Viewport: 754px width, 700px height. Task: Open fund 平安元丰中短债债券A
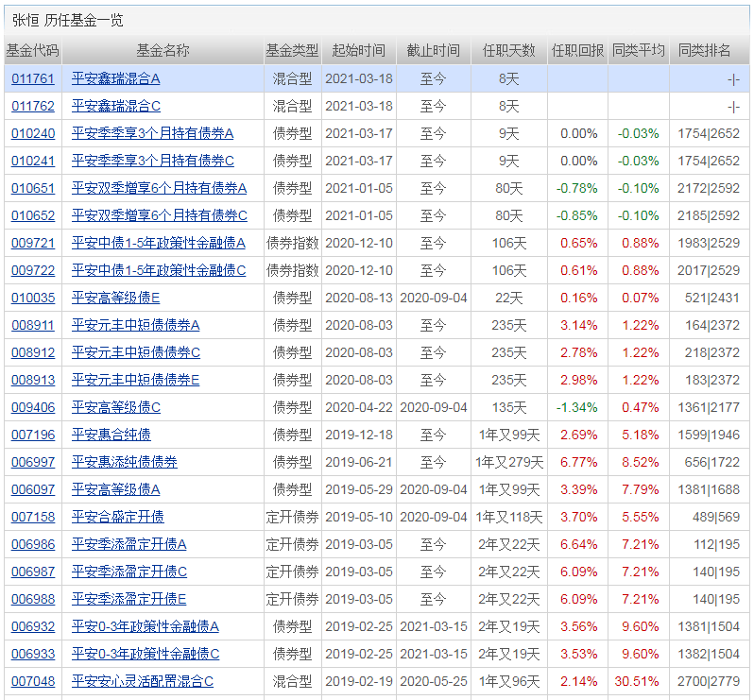point(136,326)
